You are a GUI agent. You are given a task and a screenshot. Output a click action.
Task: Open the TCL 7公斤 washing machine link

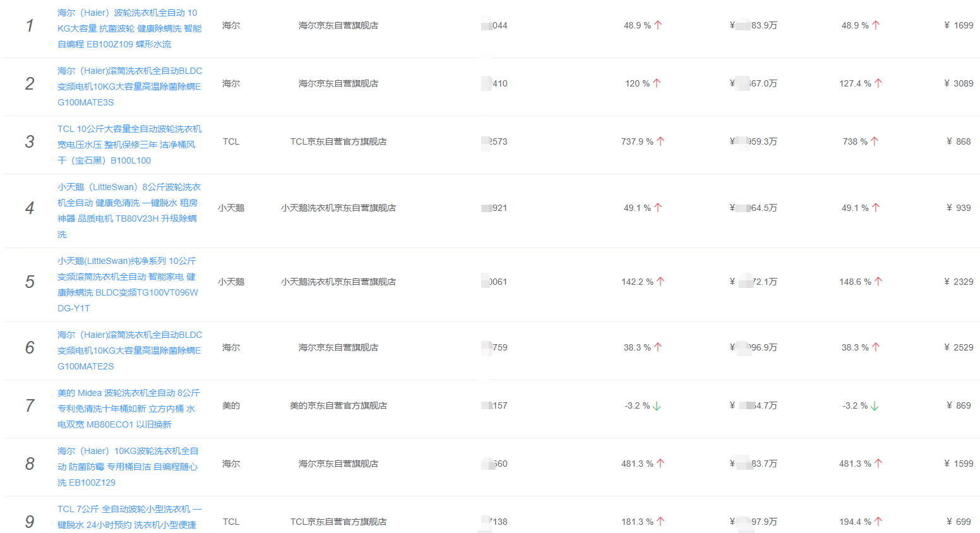click(x=129, y=517)
